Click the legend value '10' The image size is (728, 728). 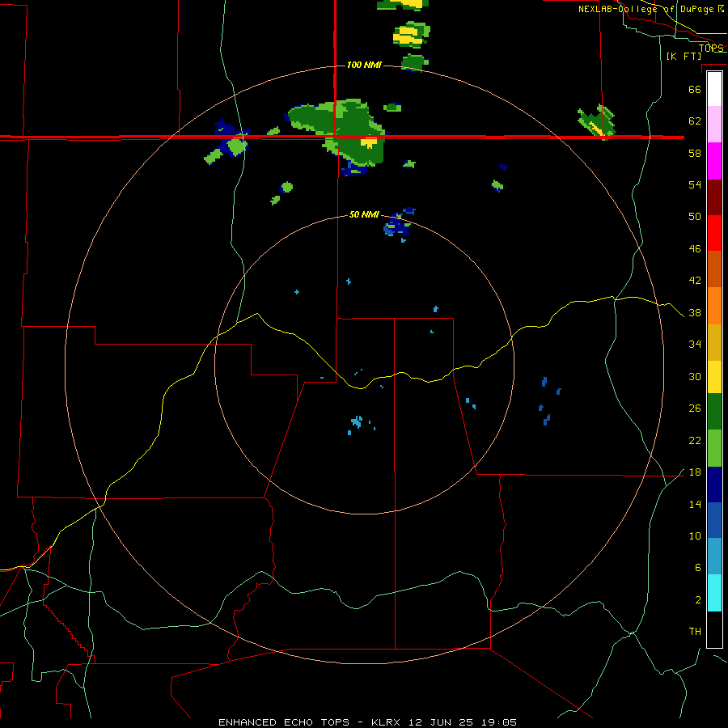(695, 536)
